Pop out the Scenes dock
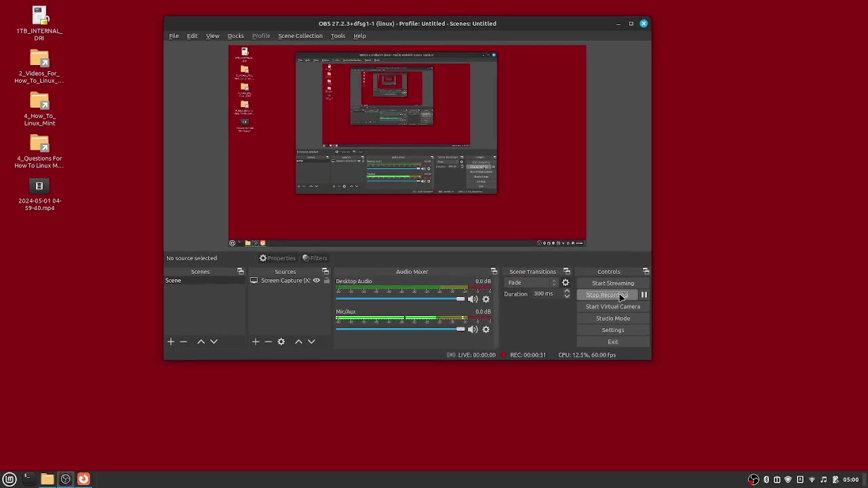The width and height of the screenshot is (868, 488). 240,272
